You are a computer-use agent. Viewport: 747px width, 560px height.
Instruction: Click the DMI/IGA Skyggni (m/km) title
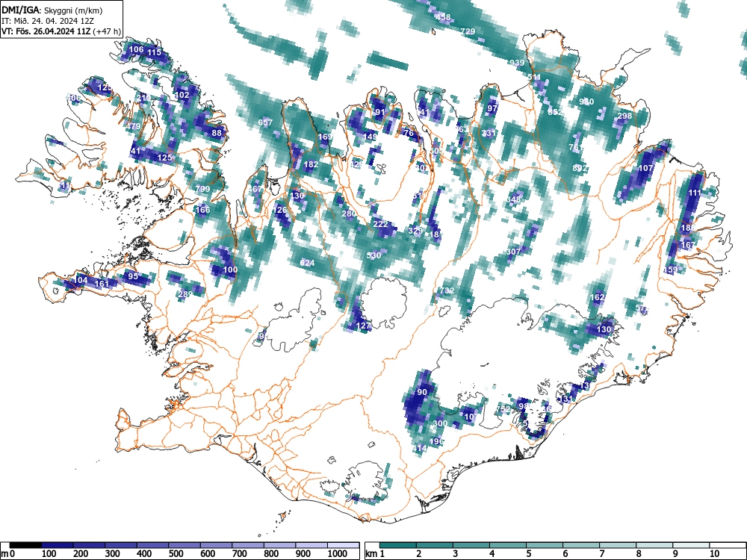point(52,10)
